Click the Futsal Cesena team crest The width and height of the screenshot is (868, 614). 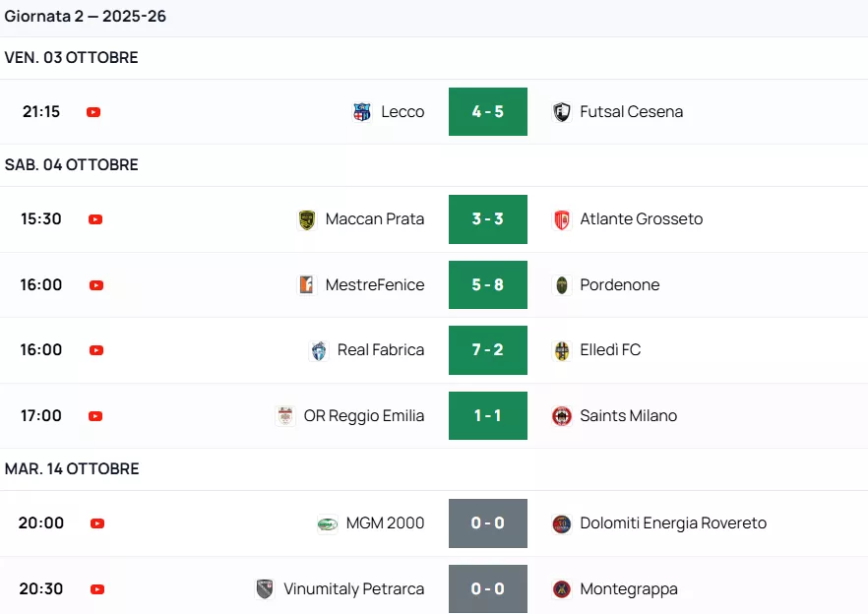coord(562,112)
